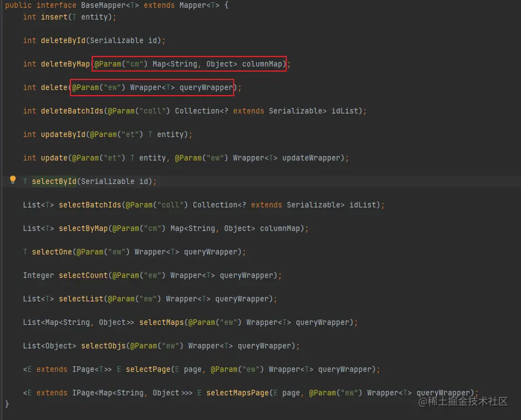This screenshot has width=521, height=420.
Task: Click the selectMaps method name
Action: [x=162, y=323]
